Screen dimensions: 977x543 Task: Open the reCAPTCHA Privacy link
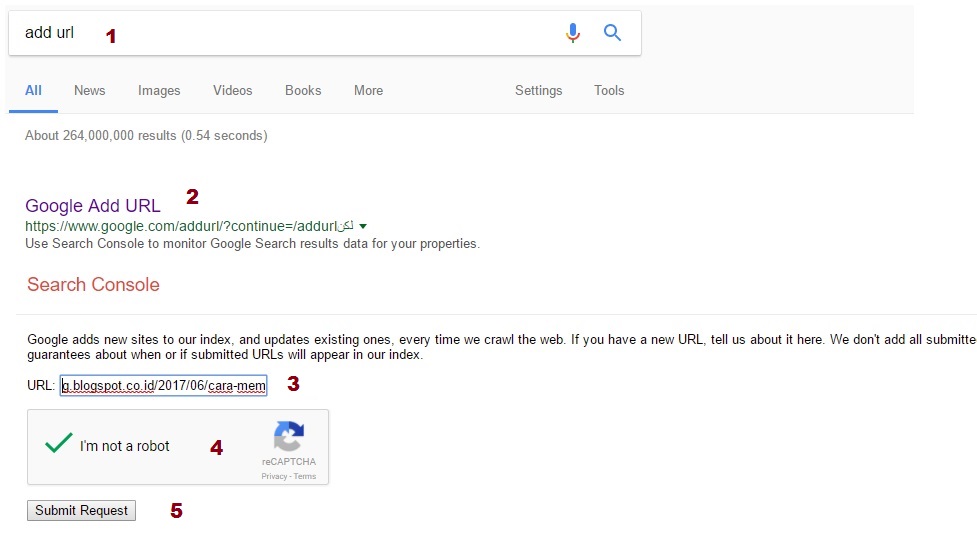pyautogui.click(x=274, y=476)
